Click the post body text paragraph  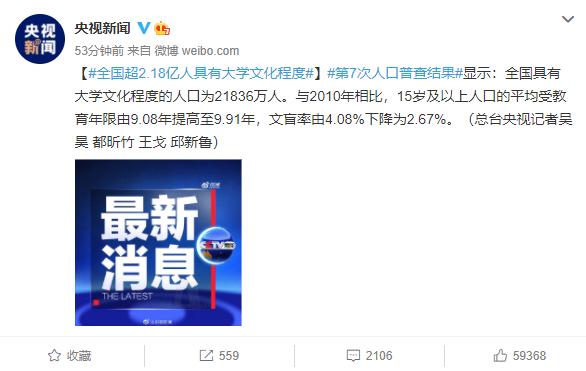click(323, 108)
